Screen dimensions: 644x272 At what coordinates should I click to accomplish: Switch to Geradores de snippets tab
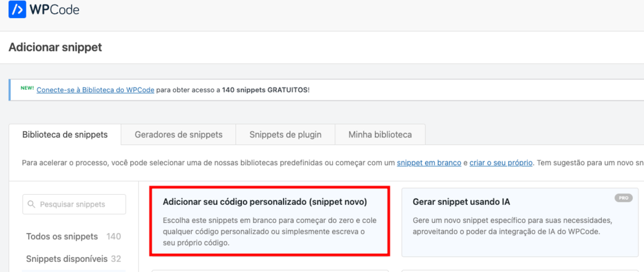(x=179, y=134)
